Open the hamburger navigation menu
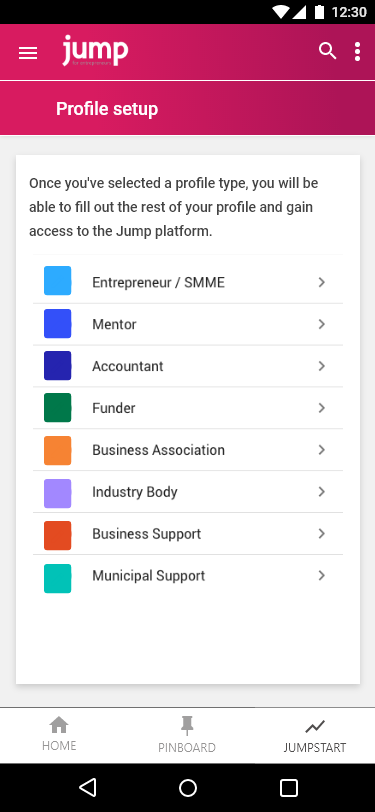Viewport: 375px width, 812px height. click(x=28, y=53)
